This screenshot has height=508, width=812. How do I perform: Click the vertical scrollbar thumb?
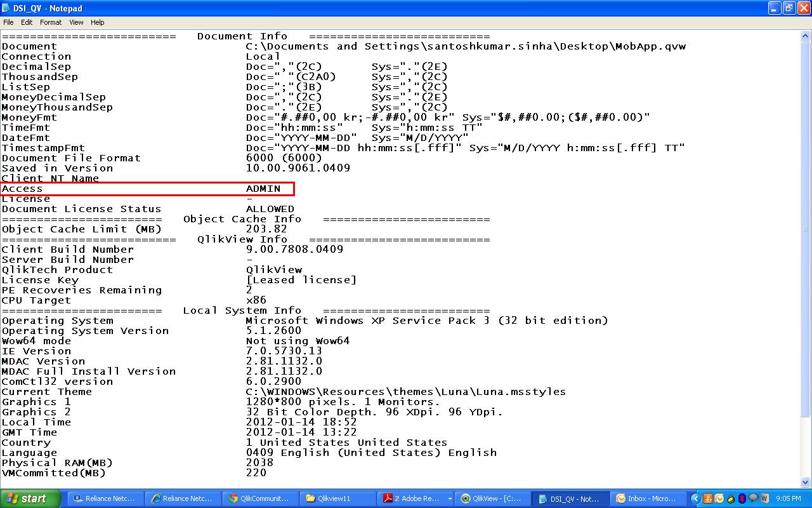[x=806, y=229]
